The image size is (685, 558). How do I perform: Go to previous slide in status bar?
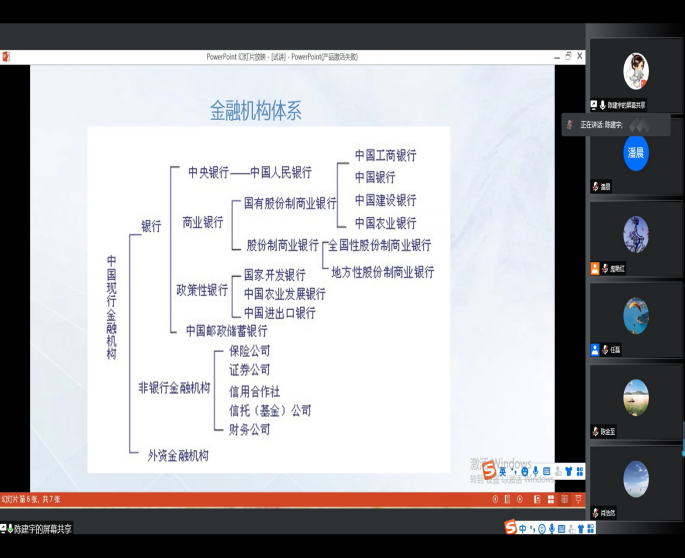[x=495, y=499]
